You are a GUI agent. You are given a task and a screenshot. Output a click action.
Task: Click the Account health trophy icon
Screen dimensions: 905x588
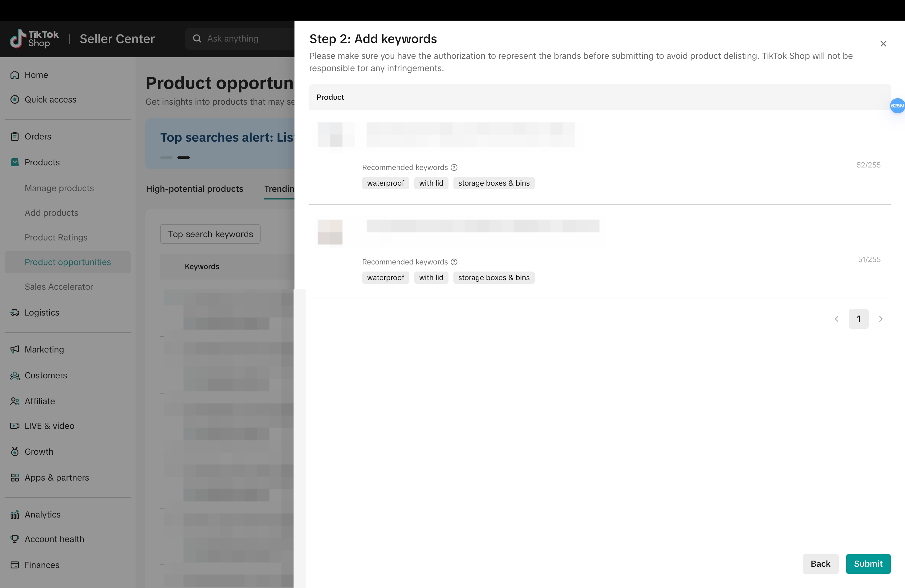(x=15, y=539)
